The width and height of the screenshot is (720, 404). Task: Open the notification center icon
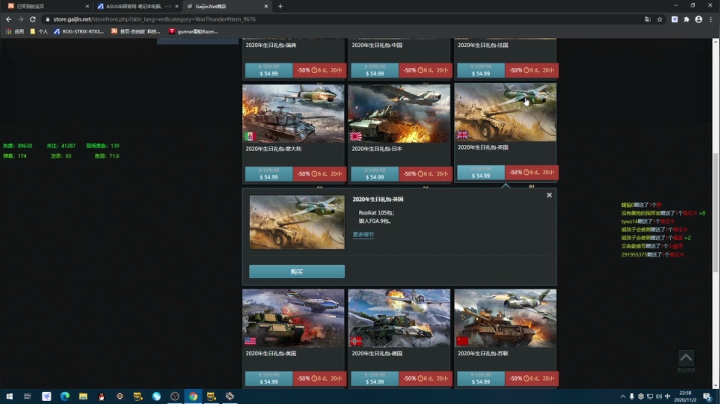coord(708,396)
